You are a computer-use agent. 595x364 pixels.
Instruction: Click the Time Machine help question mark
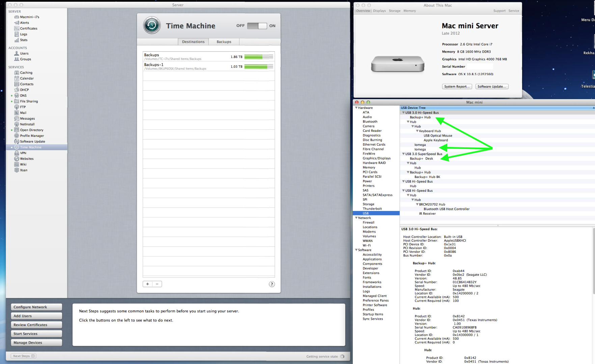coord(272,284)
